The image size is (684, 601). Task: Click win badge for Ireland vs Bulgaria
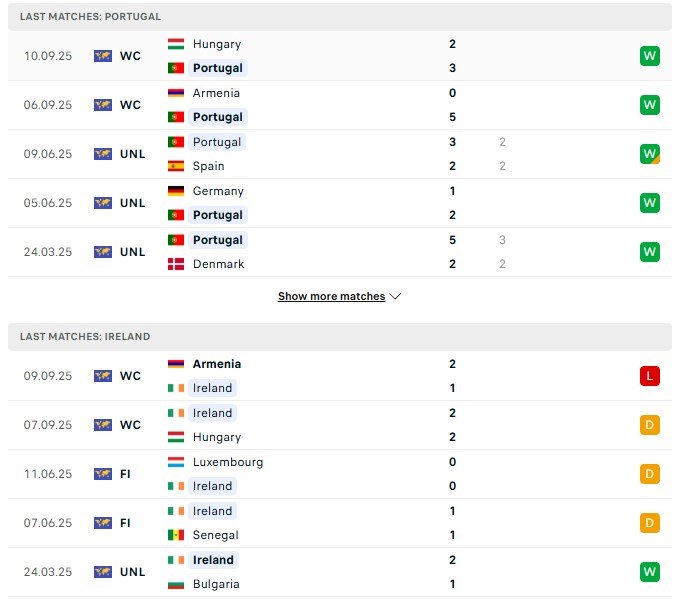[x=650, y=572]
